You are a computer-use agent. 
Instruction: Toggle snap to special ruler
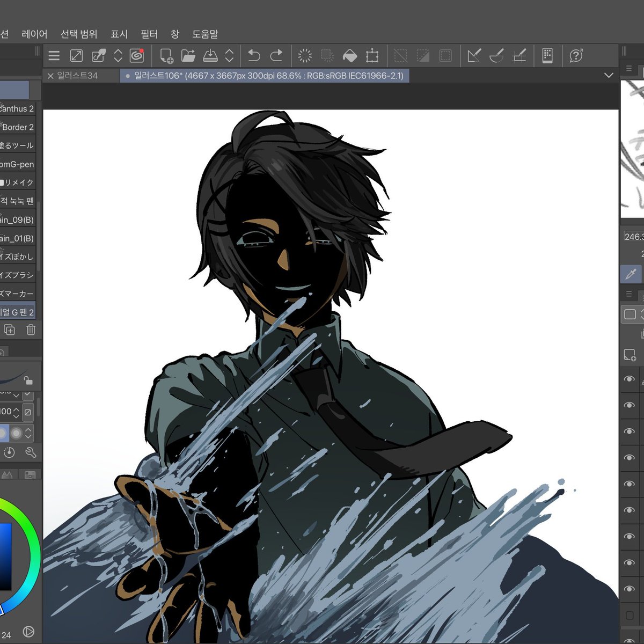click(x=496, y=56)
